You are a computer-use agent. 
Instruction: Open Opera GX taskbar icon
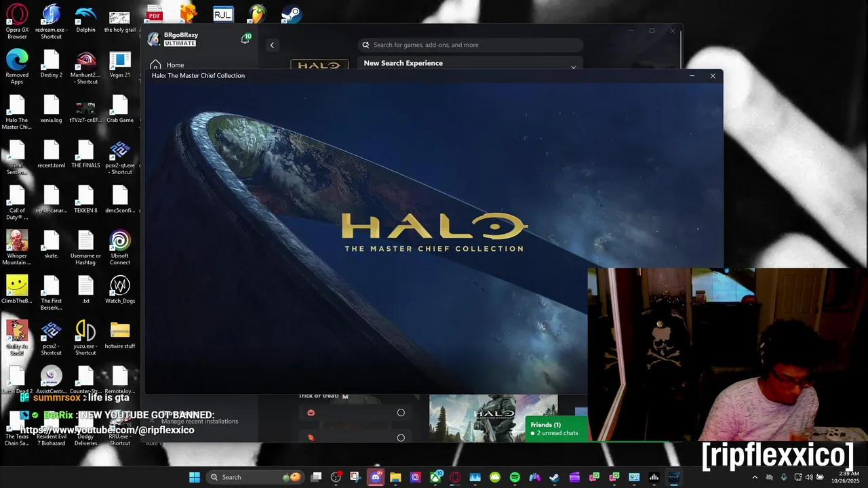coord(455,477)
